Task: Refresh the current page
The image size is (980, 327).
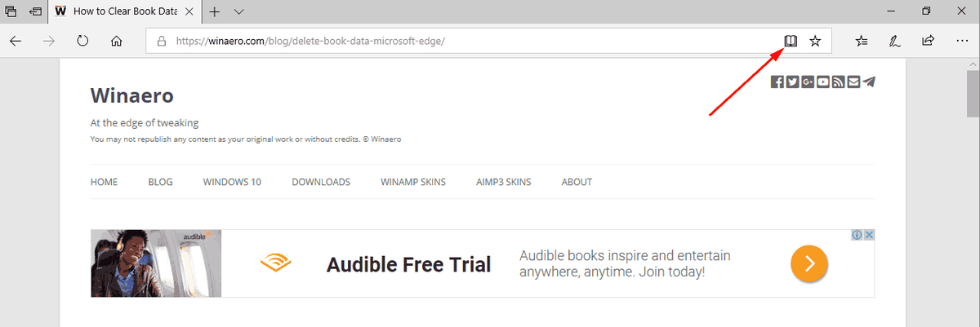Action: pyautogui.click(x=82, y=41)
